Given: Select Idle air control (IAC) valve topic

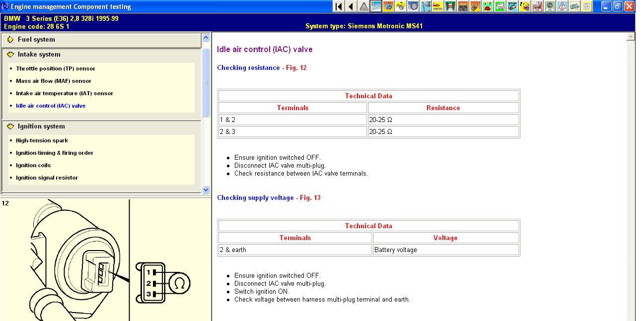Looking at the screenshot, I should [51, 106].
